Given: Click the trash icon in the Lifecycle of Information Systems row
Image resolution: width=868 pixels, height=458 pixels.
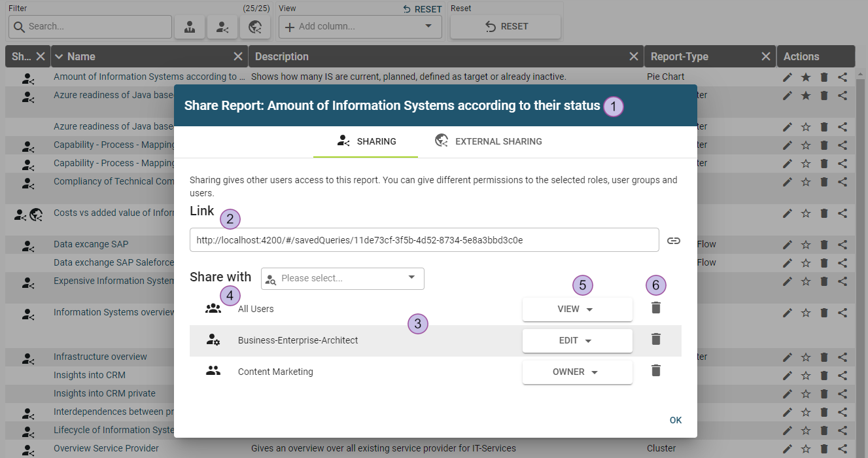Looking at the screenshot, I should coord(824,431).
